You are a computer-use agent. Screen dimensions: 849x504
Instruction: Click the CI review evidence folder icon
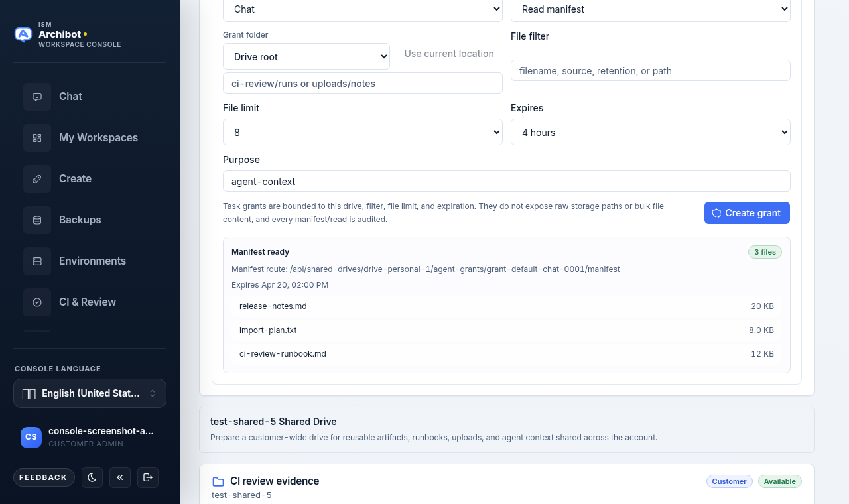tap(218, 481)
